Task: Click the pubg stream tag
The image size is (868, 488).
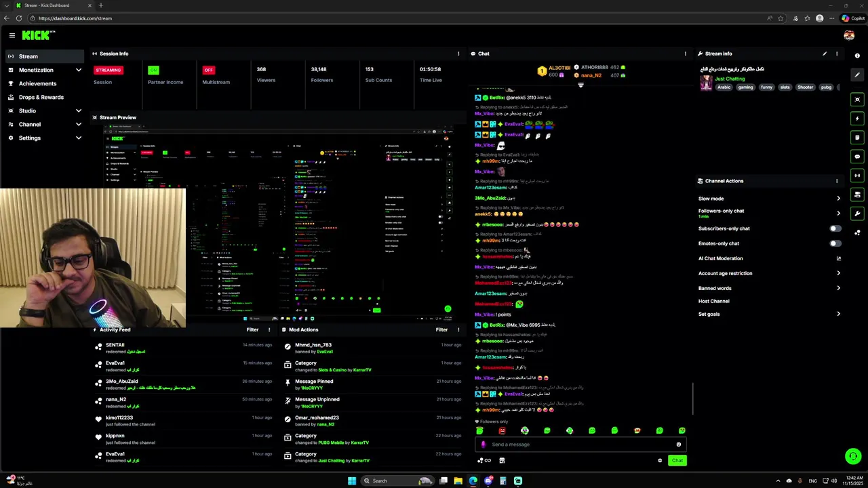Action: [826, 87]
